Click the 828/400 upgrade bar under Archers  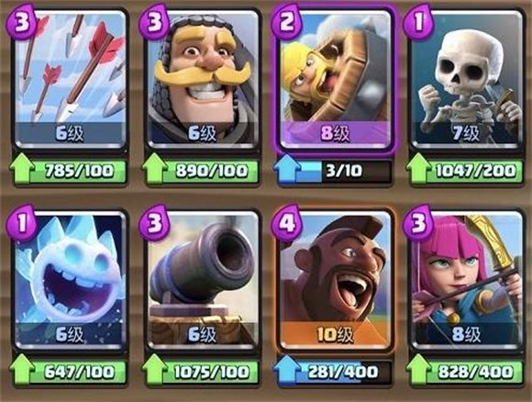click(467, 372)
